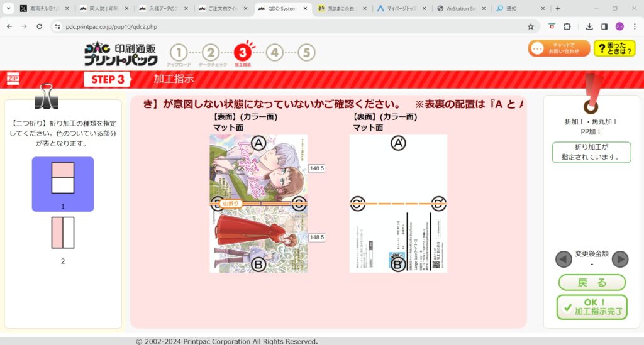Click the Printpac logo
The height and width of the screenshot is (345, 644).
click(120, 54)
